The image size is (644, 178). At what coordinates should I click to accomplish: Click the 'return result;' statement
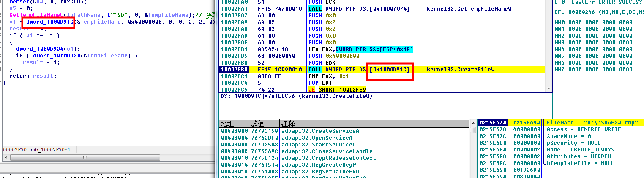(33, 76)
